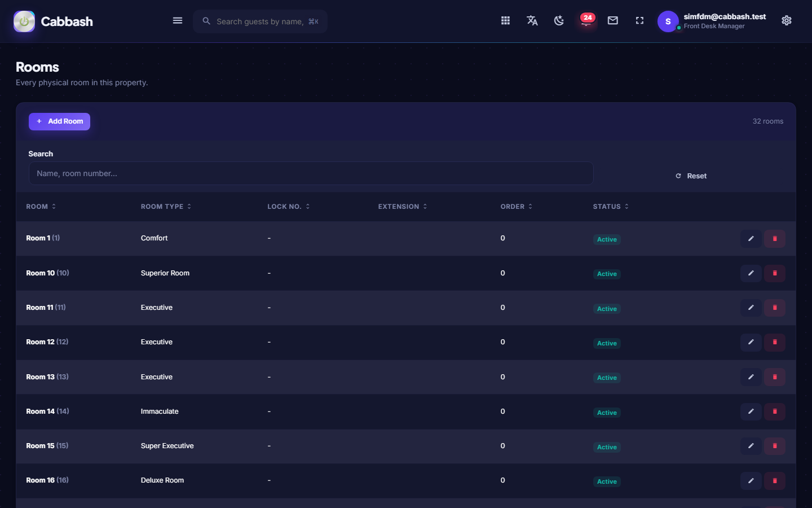Click the Superior Room type cell

coord(165,273)
